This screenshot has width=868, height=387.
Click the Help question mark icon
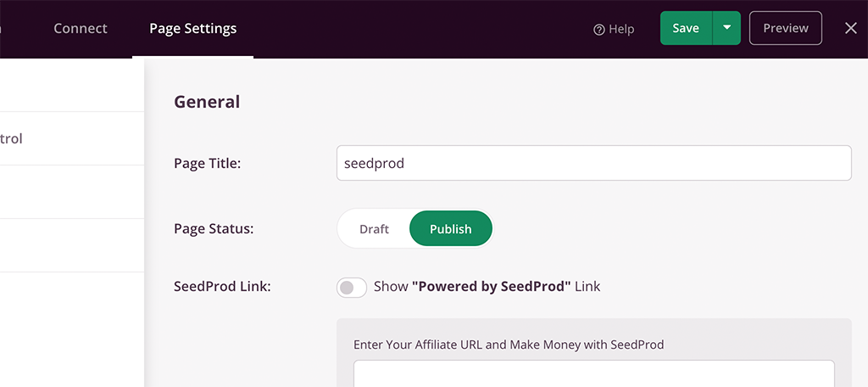coord(598,30)
